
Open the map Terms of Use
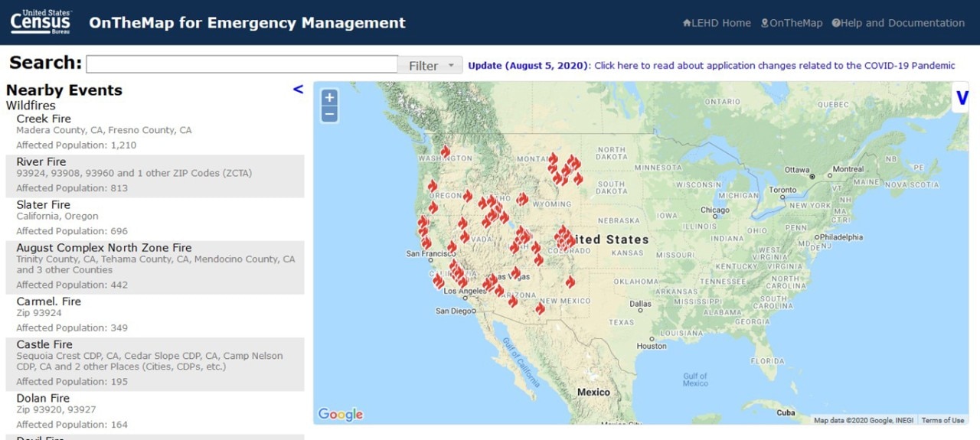[x=942, y=420]
